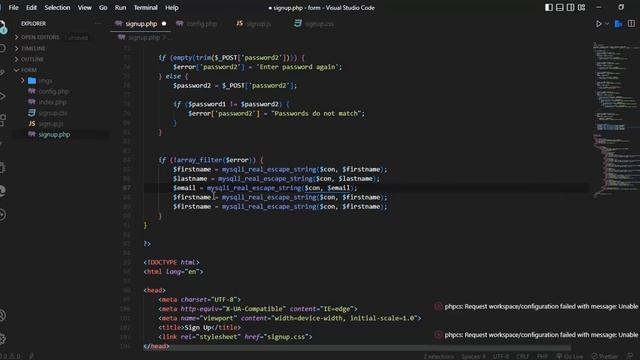Image resolution: width=640 pixels, height=360 pixels.
Task: Split the editor to the right
Action: tap(631, 24)
